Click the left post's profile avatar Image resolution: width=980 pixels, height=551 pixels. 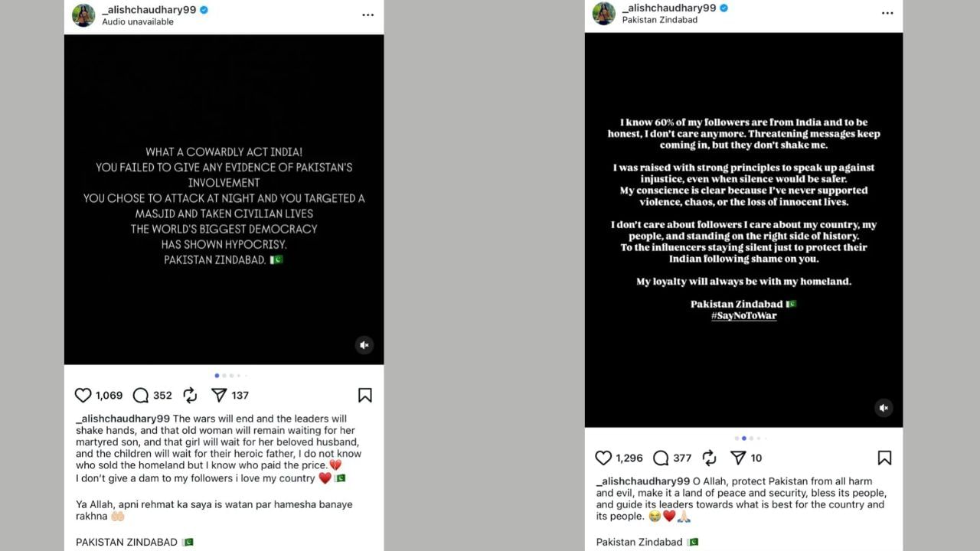point(83,15)
